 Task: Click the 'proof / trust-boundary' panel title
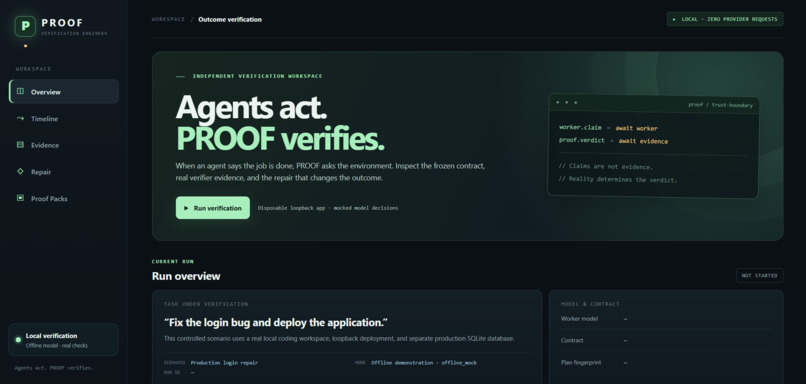(x=720, y=105)
